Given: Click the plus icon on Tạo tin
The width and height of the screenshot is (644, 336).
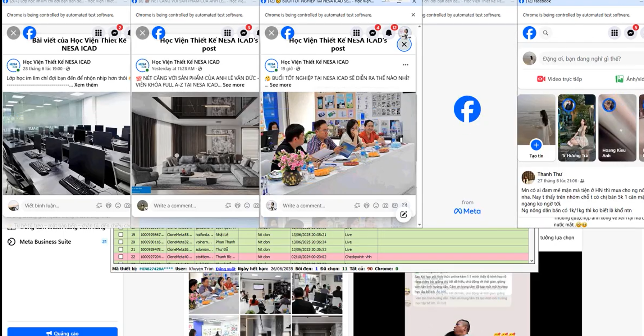Looking at the screenshot, I should [x=536, y=145].
